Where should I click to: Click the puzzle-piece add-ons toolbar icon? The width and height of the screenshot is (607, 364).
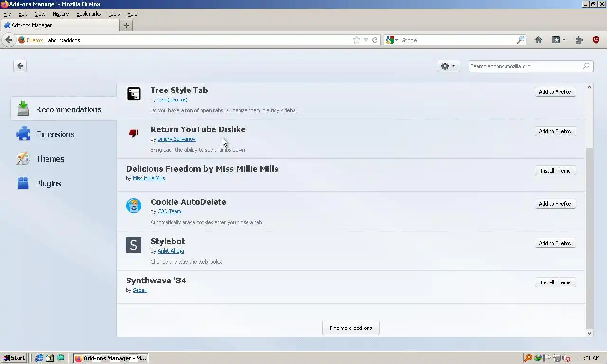[x=579, y=40]
